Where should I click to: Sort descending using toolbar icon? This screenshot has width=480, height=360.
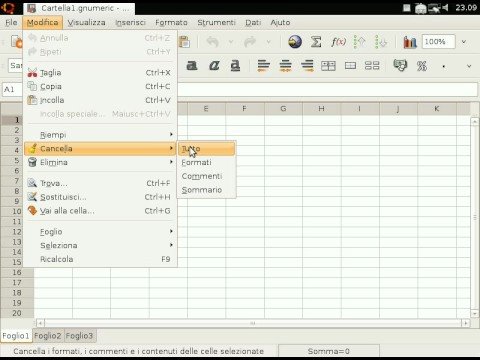(x=380, y=42)
